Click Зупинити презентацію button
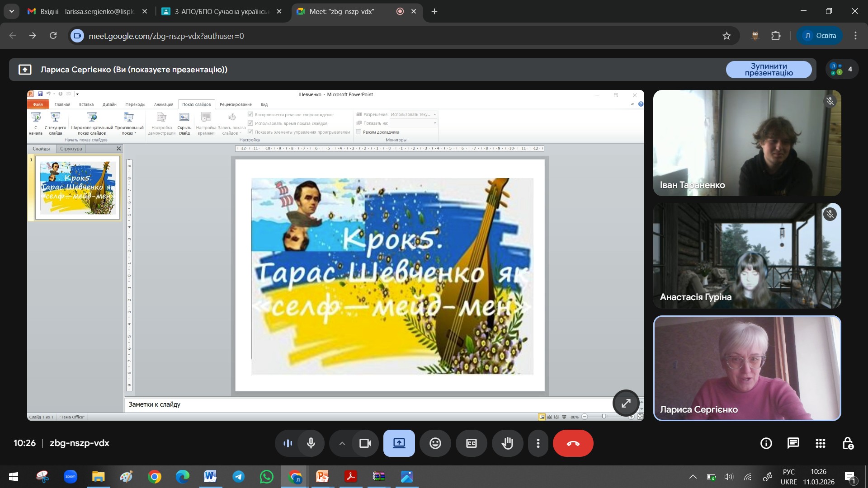 click(769, 70)
